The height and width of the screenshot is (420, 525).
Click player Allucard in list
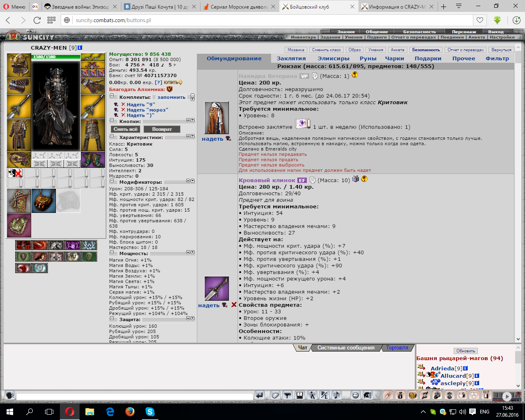(453, 376)
